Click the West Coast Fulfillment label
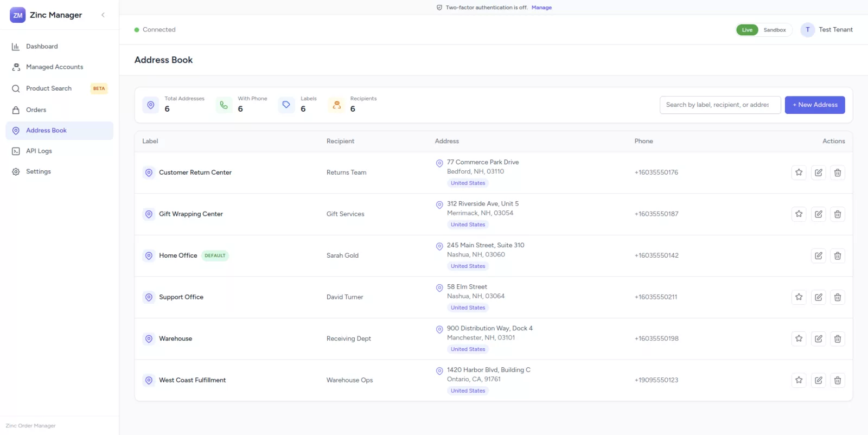This screenshot has width=868, height=435. [x=193, y=380]
